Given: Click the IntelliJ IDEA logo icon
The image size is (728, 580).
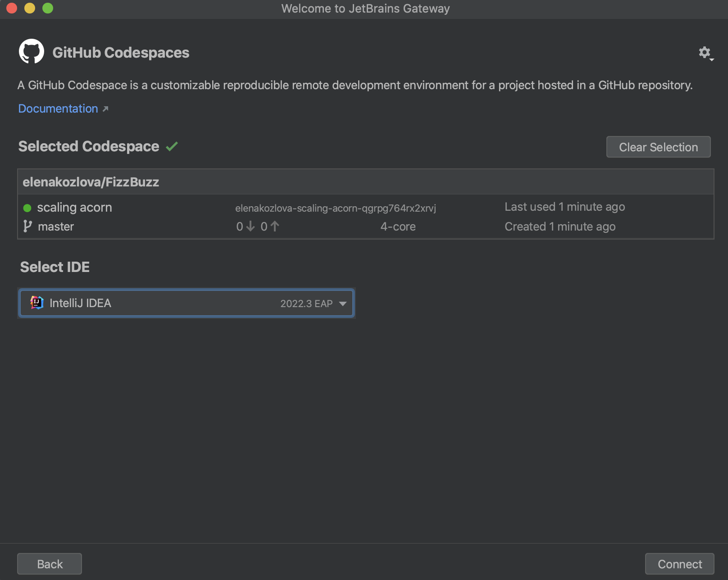Looking at the screenshot, I should 37,303.
